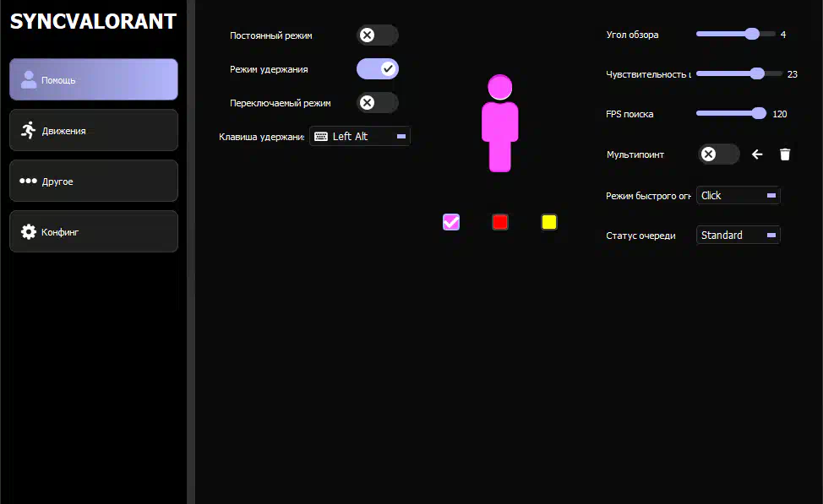Click the three dots Другое icon
The width and height of the screenshot is (823, 504).
29,181
